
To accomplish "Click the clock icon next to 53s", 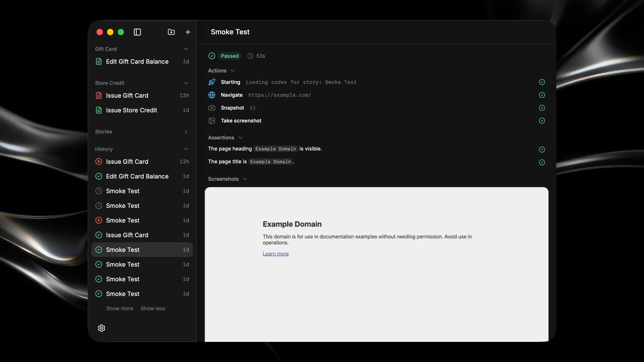I will tap(250, 56).
